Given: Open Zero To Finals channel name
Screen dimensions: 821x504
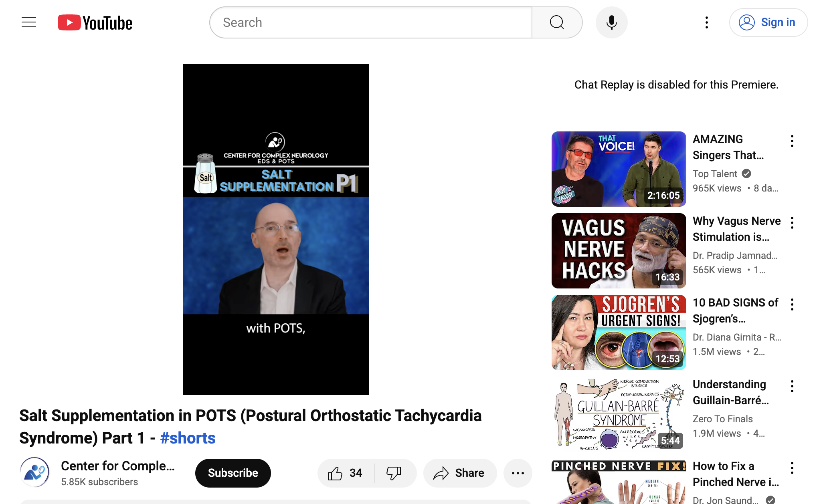Looking at the screenshot, I should (x=722, y=419).
